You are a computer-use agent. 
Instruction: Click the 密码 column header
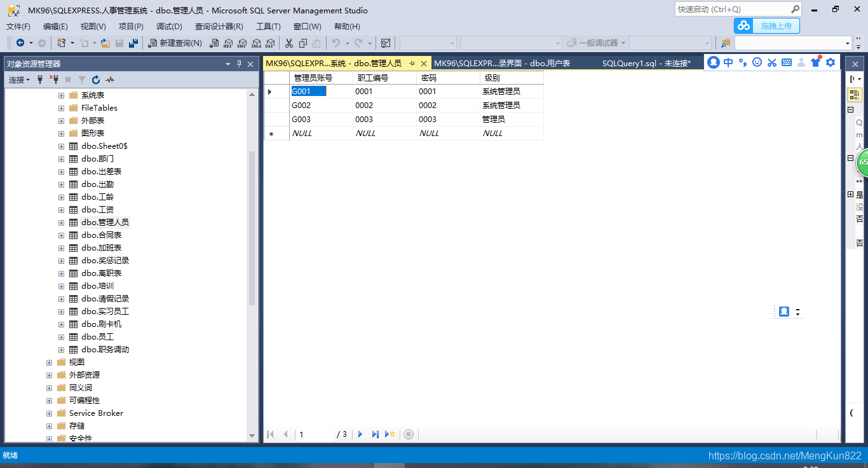448,78
